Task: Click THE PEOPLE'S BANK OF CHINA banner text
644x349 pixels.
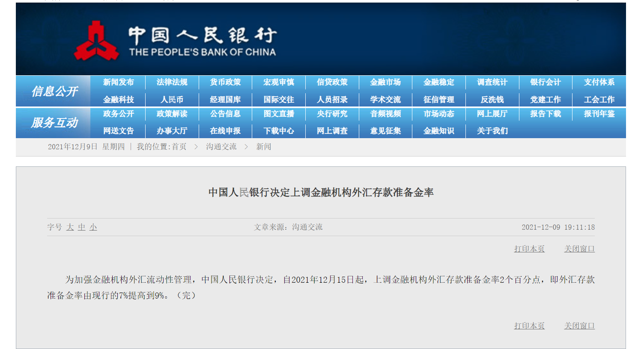Action: 203,52
